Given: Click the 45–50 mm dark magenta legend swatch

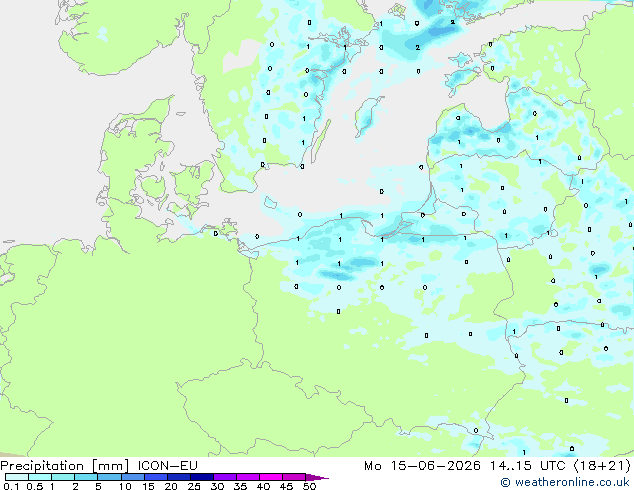Looking at the screenshot, I should pos(294,477).
